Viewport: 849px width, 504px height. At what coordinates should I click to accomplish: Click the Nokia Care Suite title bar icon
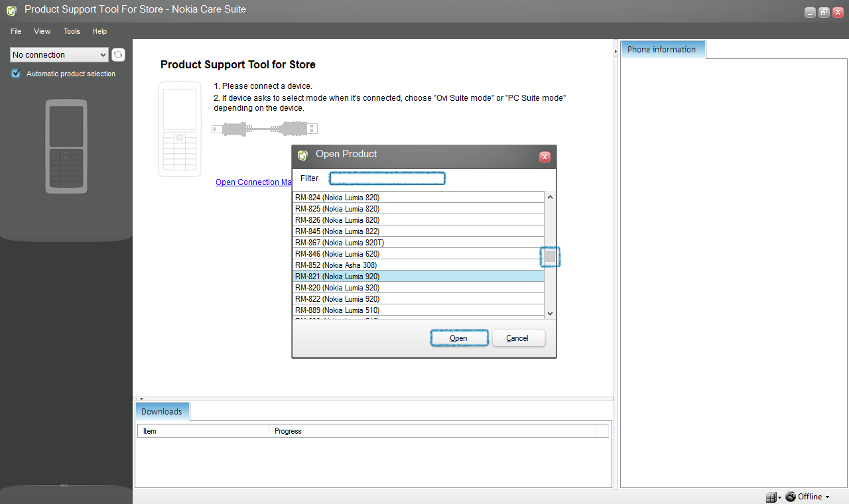11,10
